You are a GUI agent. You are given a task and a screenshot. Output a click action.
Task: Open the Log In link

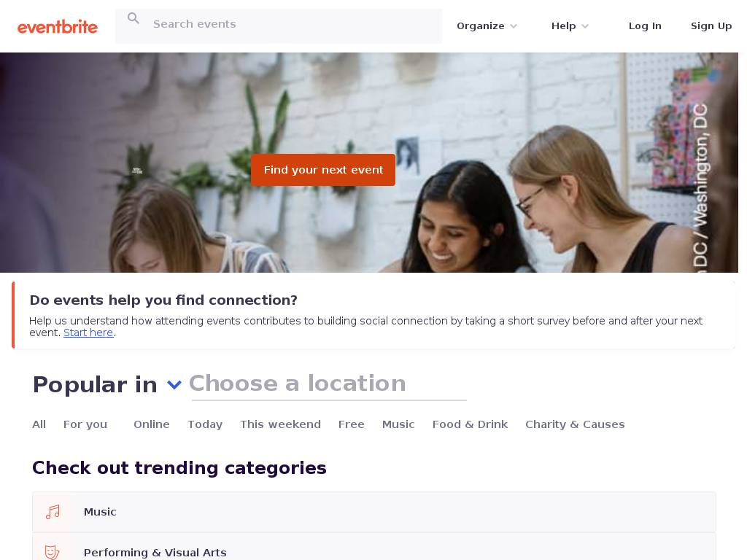coord(645,26)
